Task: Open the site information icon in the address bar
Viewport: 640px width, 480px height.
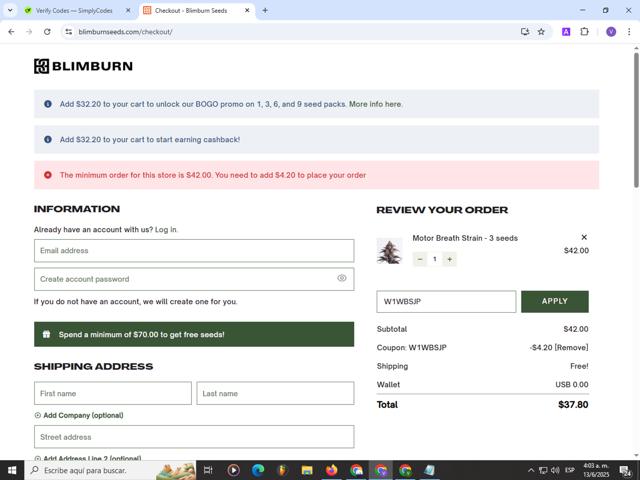Action: pyautogui.click(x=69, y=32)
